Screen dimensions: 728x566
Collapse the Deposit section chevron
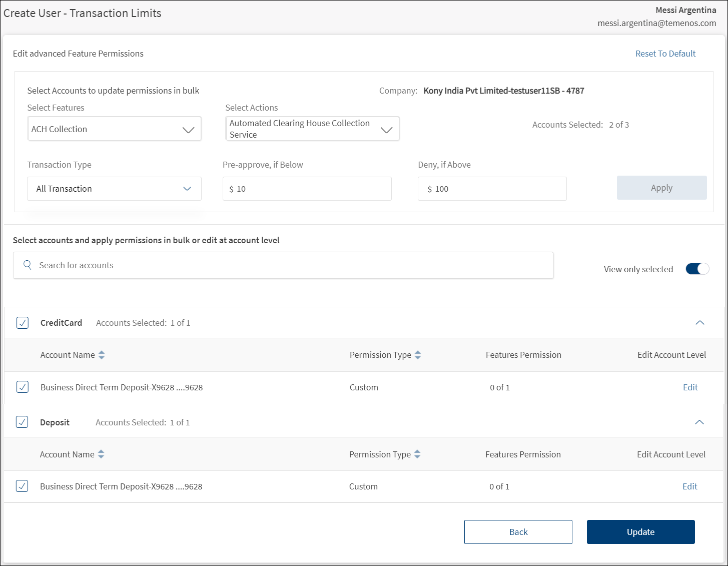699,422
